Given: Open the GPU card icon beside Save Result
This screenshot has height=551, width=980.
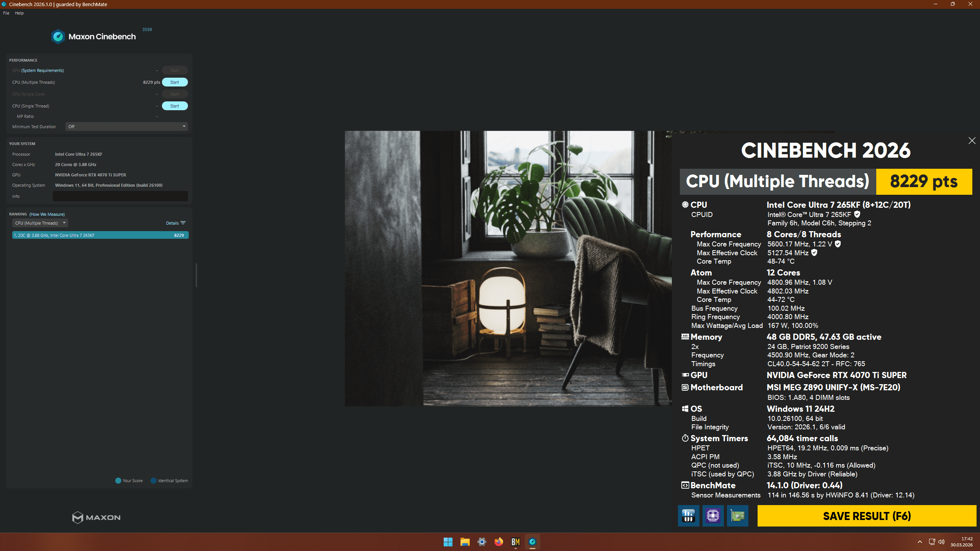Looking at the screenshot, I should pos(738,516).
